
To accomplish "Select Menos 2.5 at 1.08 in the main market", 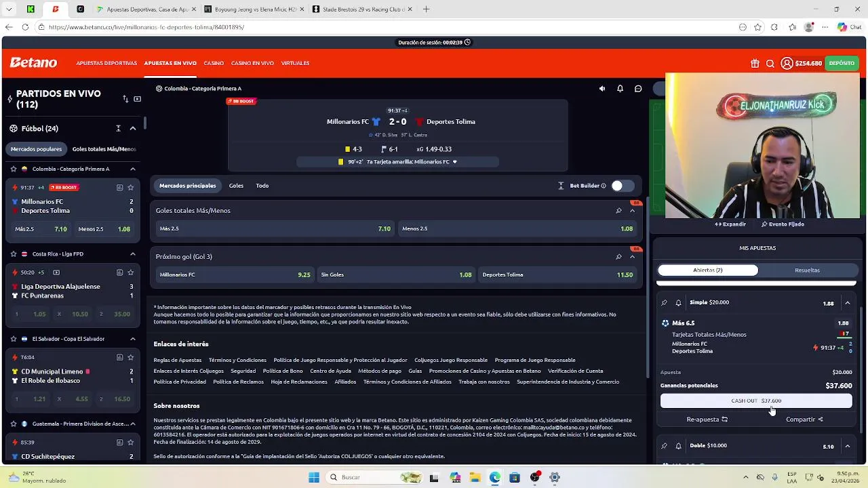I will coord(517,229).
